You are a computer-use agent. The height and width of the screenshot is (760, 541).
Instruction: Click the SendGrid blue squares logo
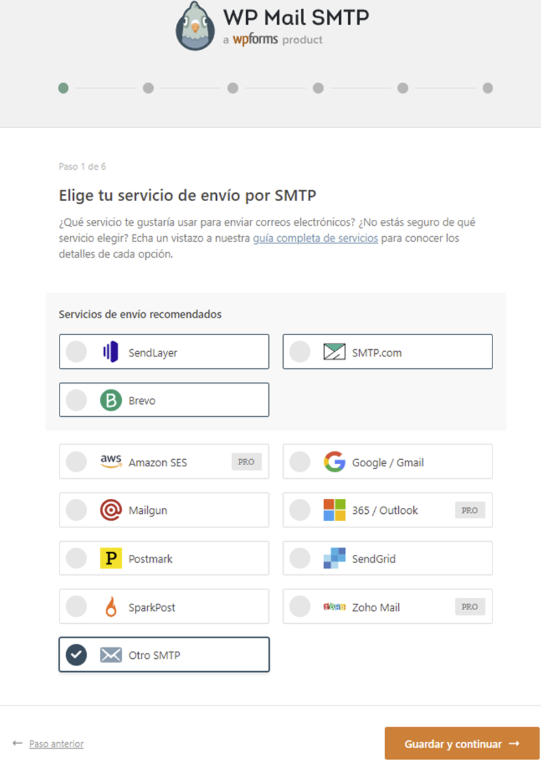coord(334,558)
